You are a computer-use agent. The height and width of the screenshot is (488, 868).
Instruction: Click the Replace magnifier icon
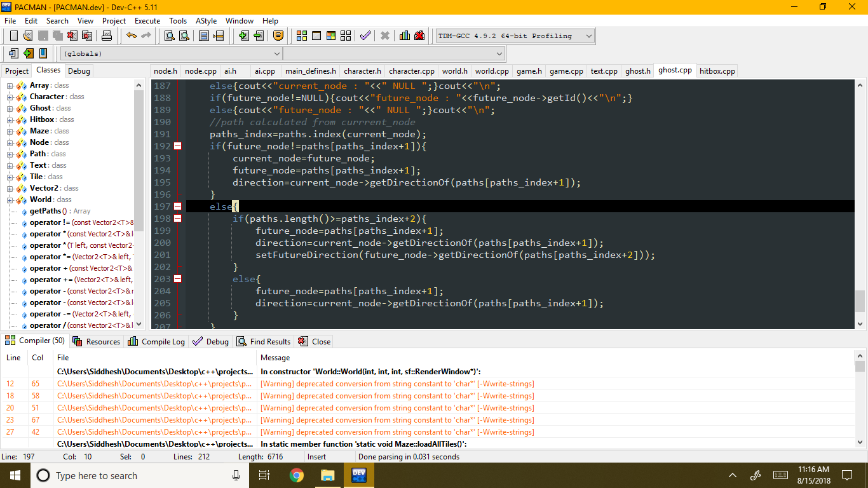tap(184, 36)
